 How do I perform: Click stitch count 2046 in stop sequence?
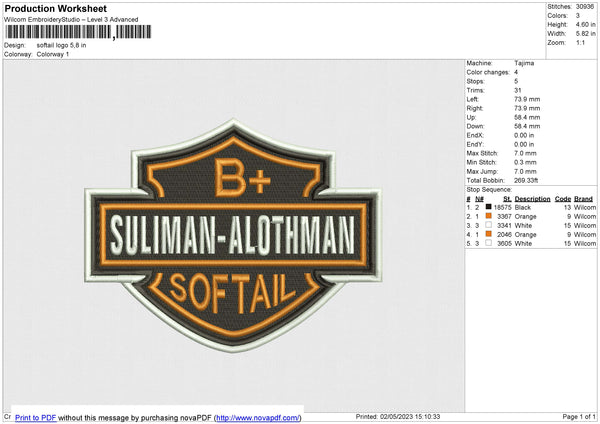[x=504, y=234]
